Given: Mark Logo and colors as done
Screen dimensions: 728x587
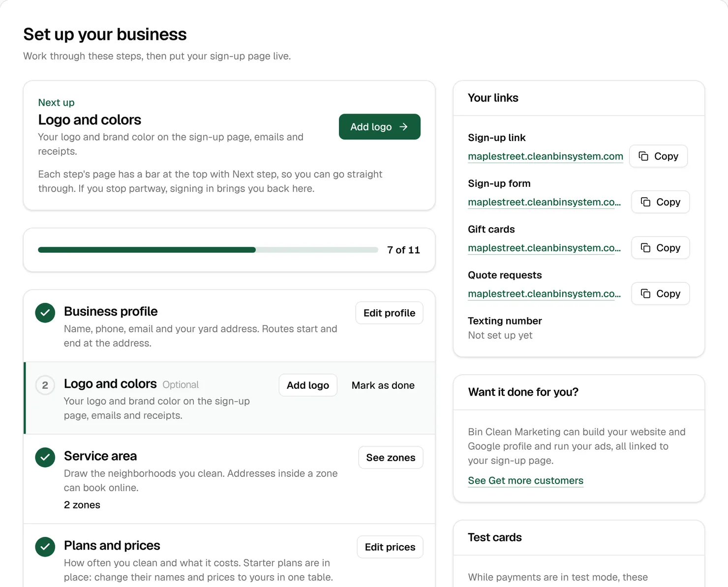Looking at the screenshot, I should click(x=383, y=385).
